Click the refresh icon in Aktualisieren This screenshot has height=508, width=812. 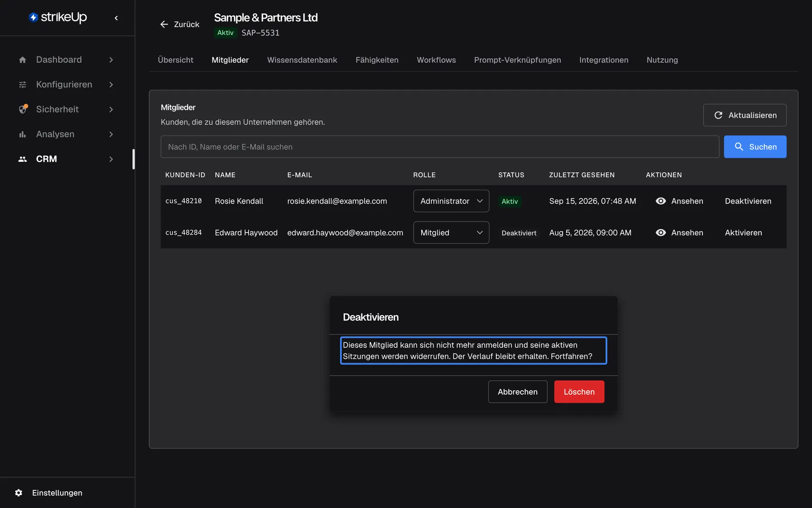(718, 115)
